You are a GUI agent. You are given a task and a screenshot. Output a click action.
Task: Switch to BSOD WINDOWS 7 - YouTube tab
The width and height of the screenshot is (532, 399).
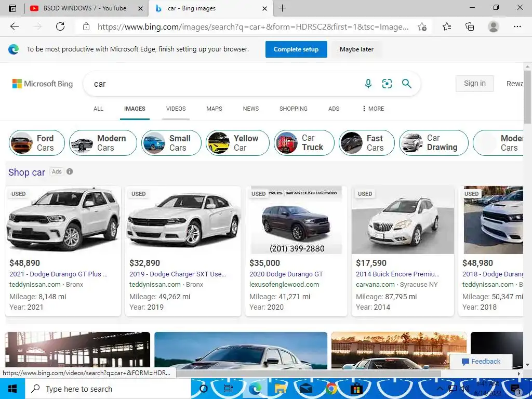tap(85, 8)
